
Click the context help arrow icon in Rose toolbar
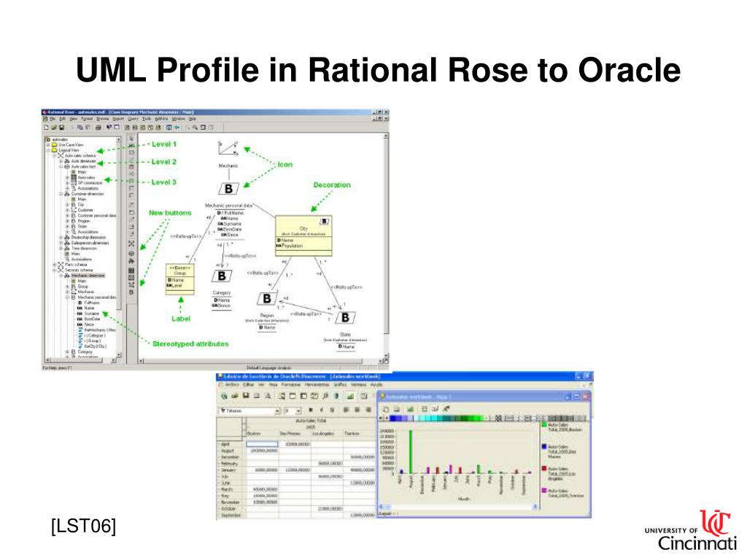click(109, 128)
